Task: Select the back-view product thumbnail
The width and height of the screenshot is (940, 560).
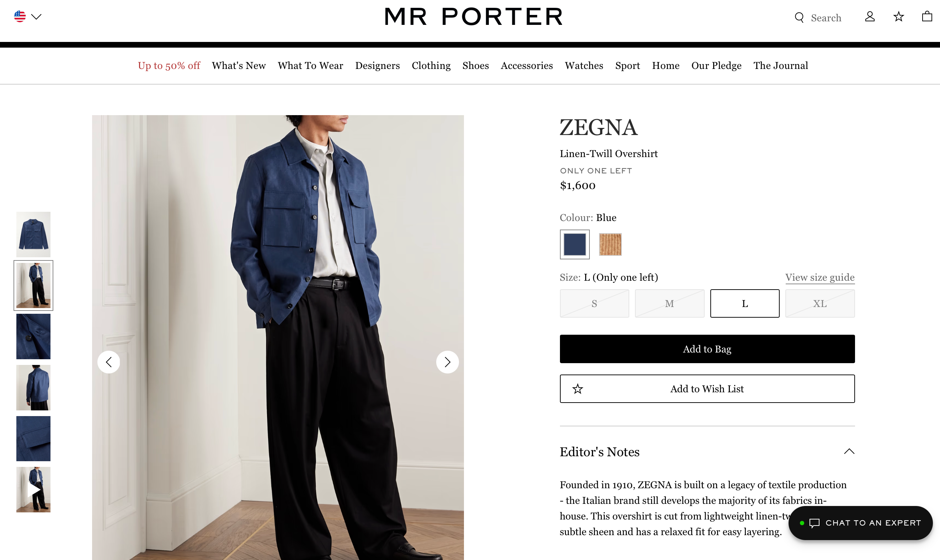Action: tap(33, 387)
